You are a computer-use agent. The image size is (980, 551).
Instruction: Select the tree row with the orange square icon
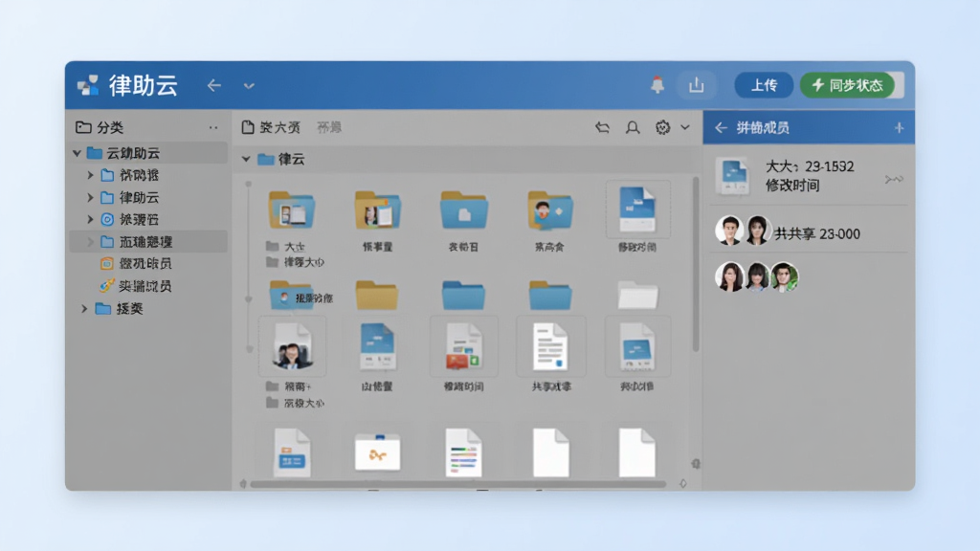[148, 264]
